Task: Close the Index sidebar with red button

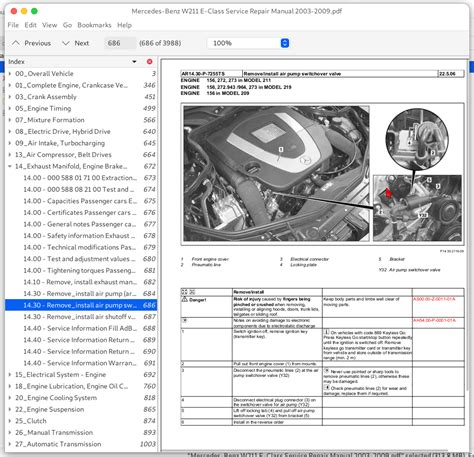Action: point(150,62)
